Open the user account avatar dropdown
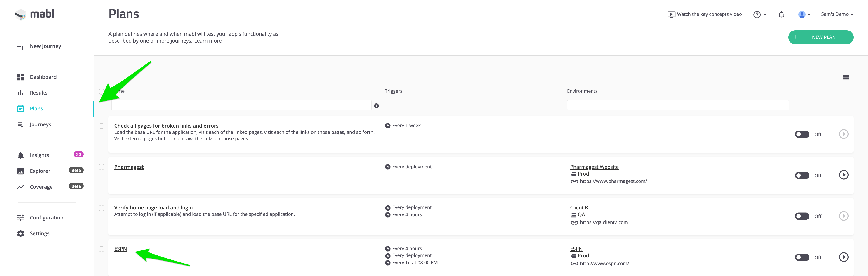The image size is (868, 276). point(804,14)
